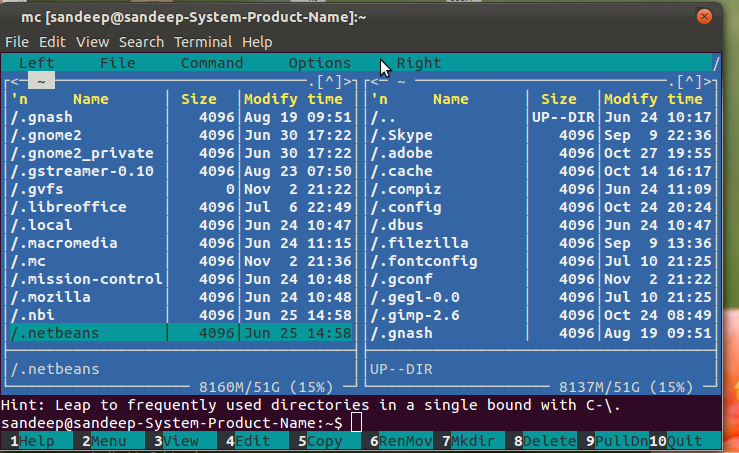
Task: Select /.compiz directory in right panel
Action: 541,189
